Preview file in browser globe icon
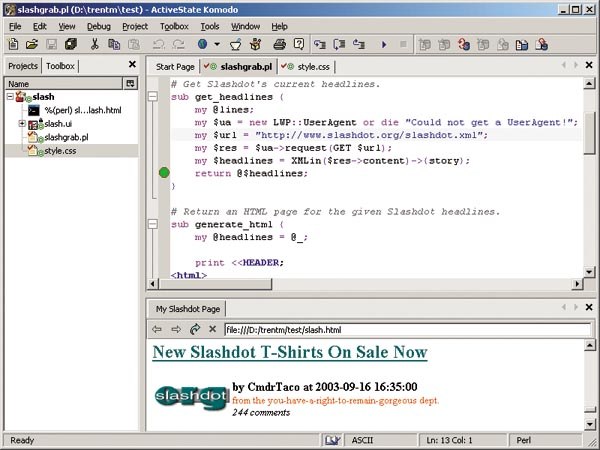 [202, 44]
